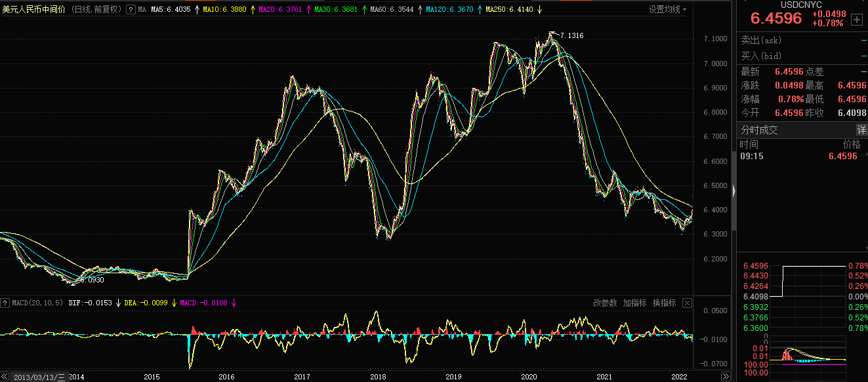Viewport: 868px width, 382px height.
Task: Click the DIF:-0.0153 value
Action: coord(90,303)
